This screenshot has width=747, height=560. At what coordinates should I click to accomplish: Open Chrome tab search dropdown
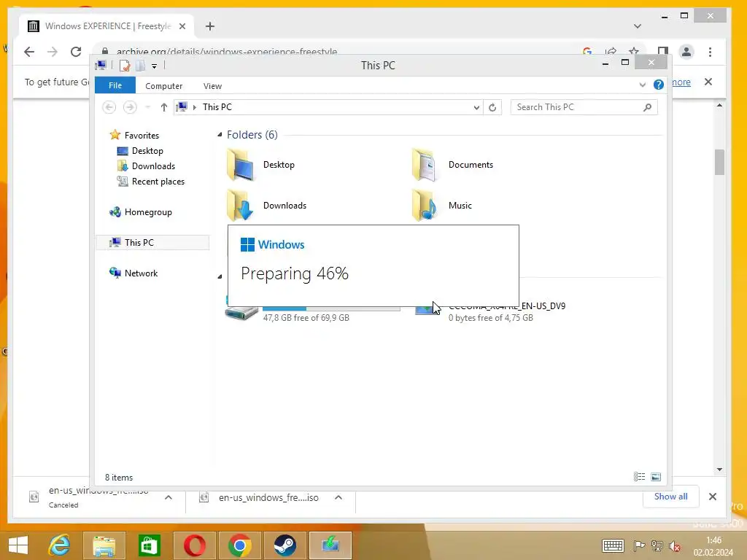638,26
